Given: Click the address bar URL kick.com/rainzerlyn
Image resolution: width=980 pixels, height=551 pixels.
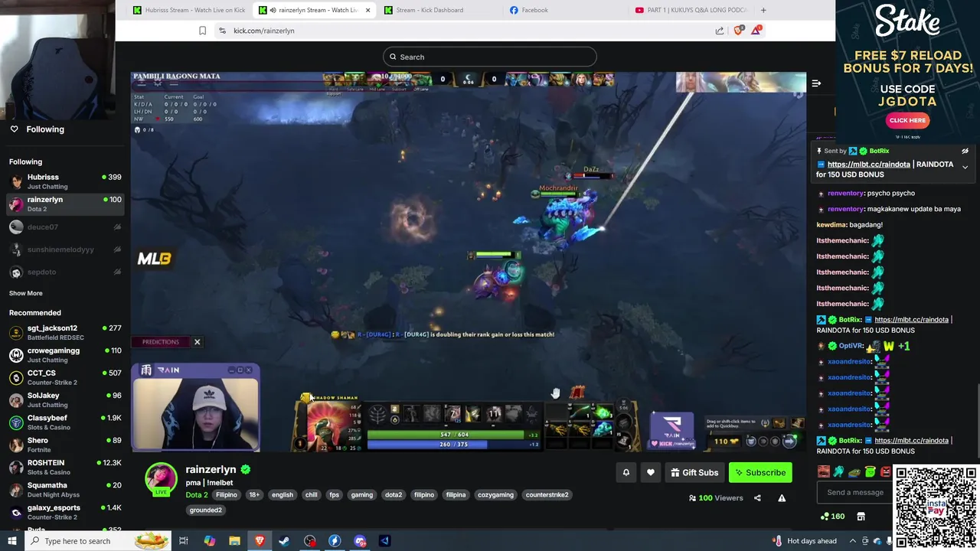Looking at the screenshot, I should (264, 31).
